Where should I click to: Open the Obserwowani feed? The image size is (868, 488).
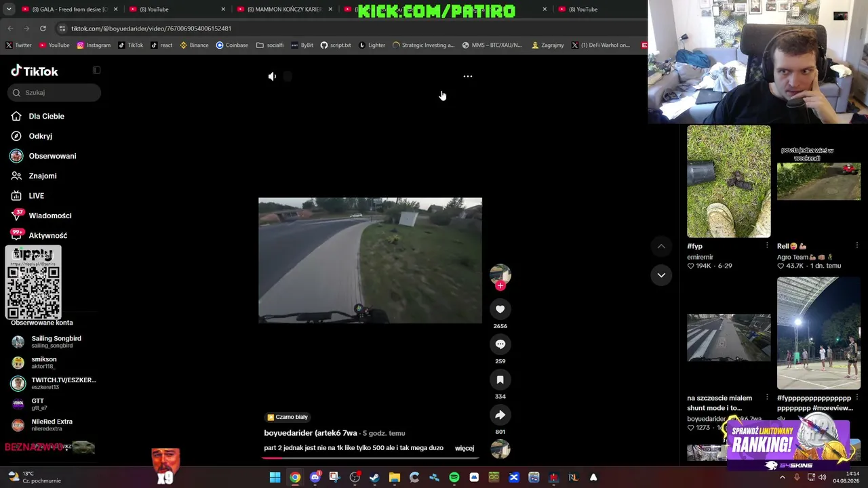[43, 156]
